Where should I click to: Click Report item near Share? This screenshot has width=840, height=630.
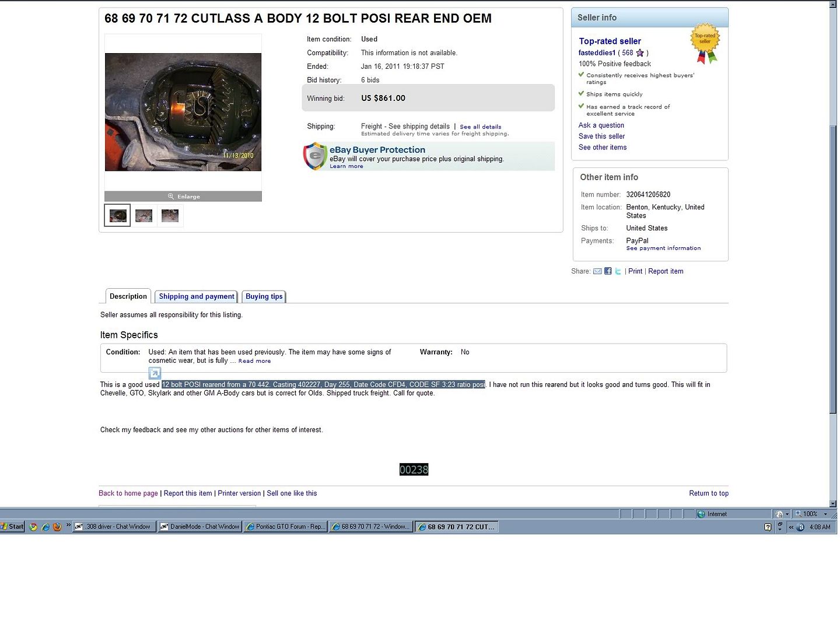point(666,271)
